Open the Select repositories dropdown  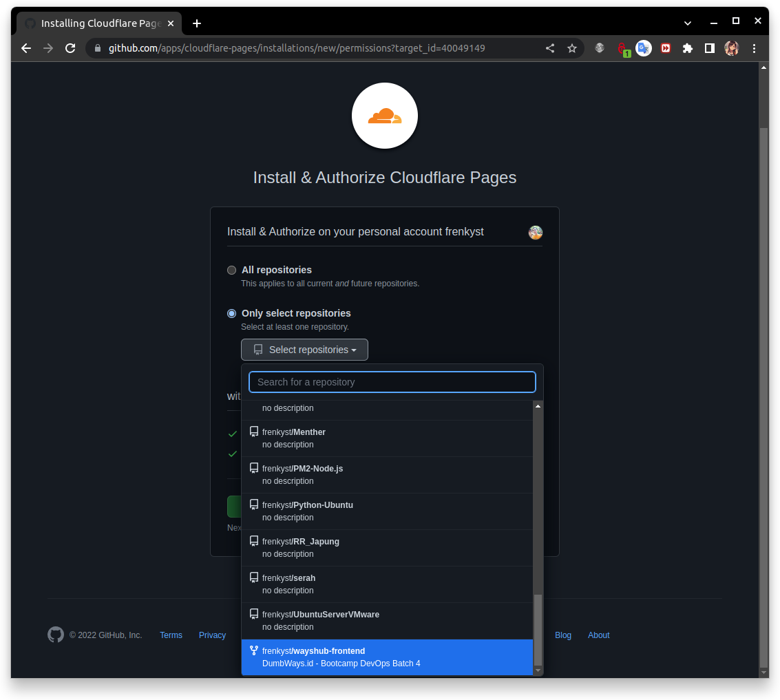[x=304, y=350]
